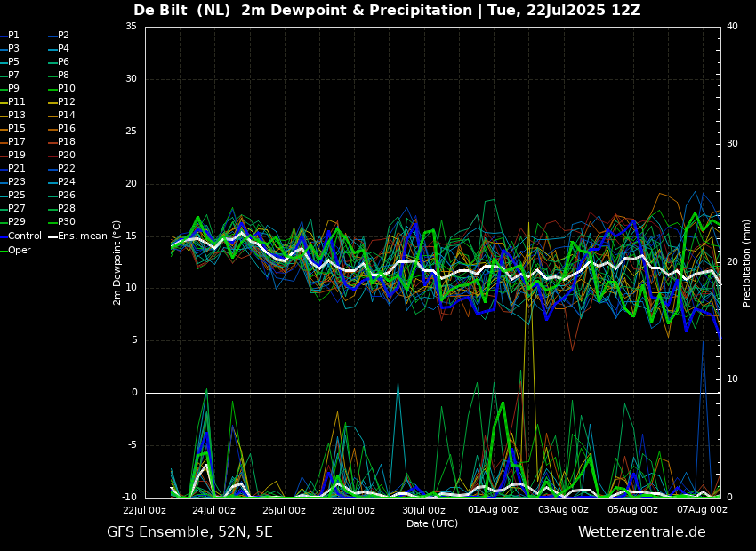
Task: Click the 24Jul 00z tick label
Action: pyautogui.click(x=214, y=510)
